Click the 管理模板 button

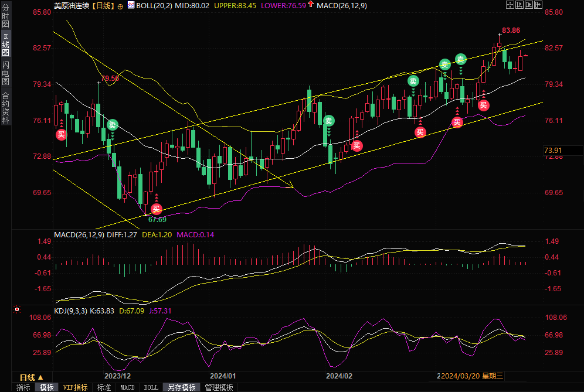click(219, 387)
